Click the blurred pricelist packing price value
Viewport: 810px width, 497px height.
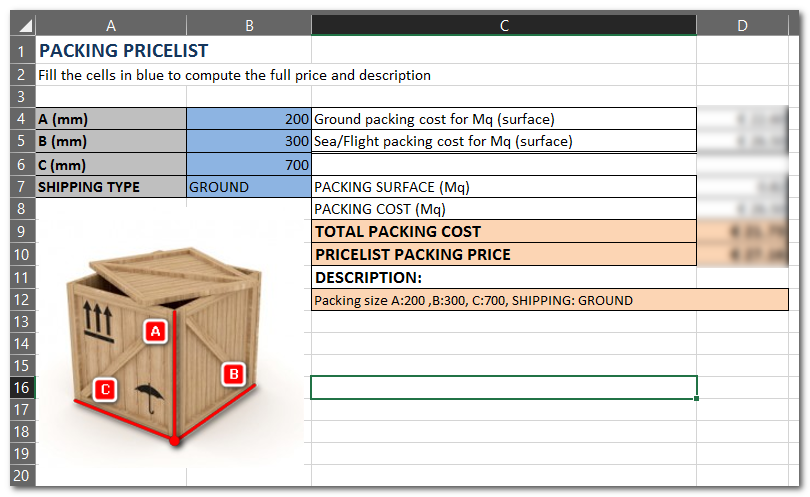(x=742, y=254)
